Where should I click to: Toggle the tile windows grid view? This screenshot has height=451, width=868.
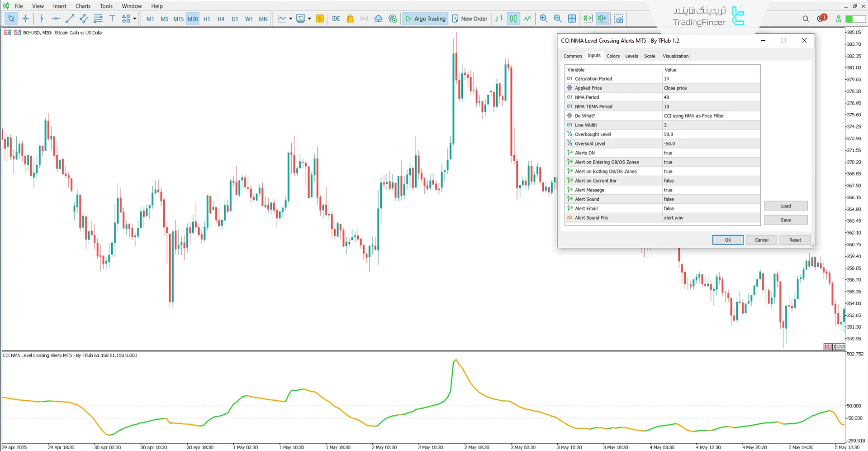tap(572, 19)
